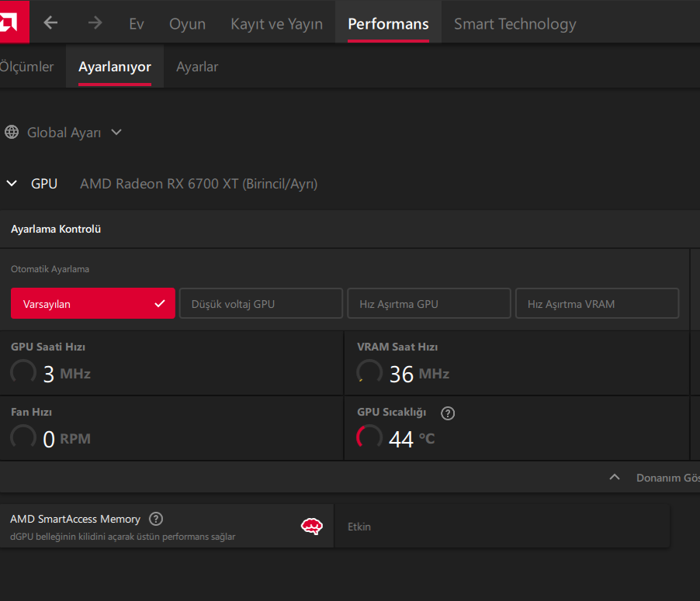
Task: Click the 36 MHz VRAM clock value
Action: (419, 374)
